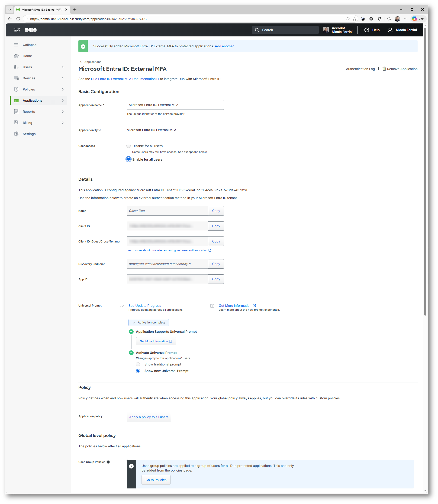Open browser extensions puzzle icon
Image resolution: width=438 pixels, height=504 pixels.
(380, 19)
